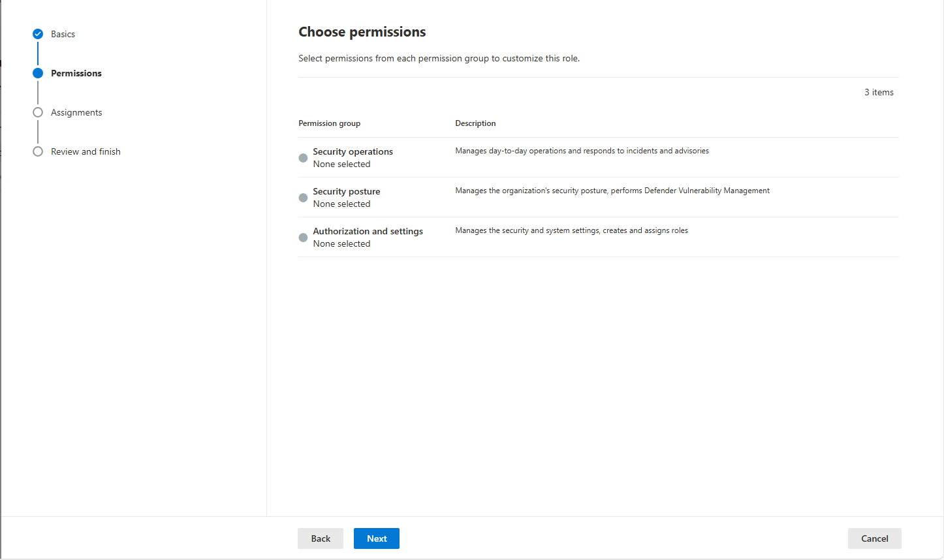This screenshot has height=560, width=944.
Task: Sort by Permission group column header
Action: point(329,123)
